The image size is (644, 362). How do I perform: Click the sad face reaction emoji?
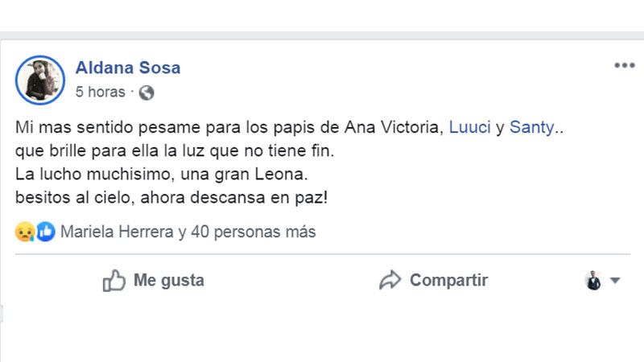24,232
